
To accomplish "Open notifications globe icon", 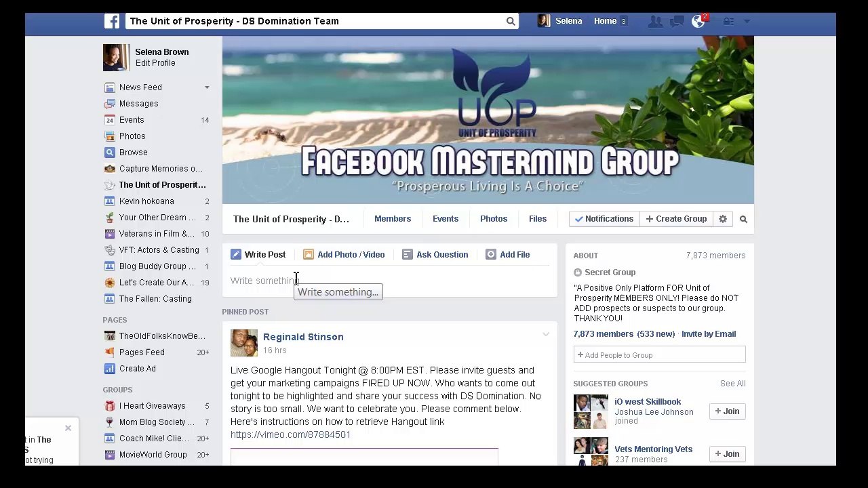I will tap(698, 21).
